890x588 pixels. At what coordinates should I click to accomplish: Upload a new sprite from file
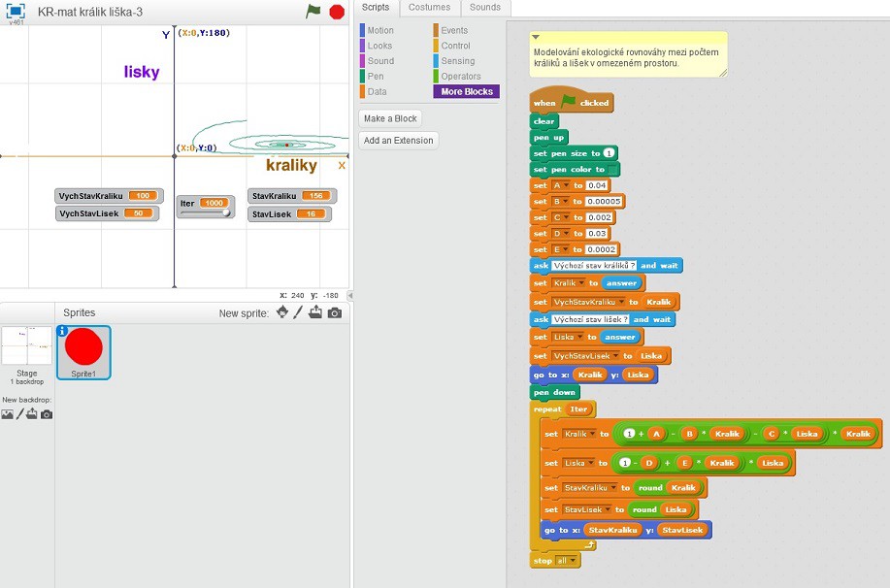316,312
